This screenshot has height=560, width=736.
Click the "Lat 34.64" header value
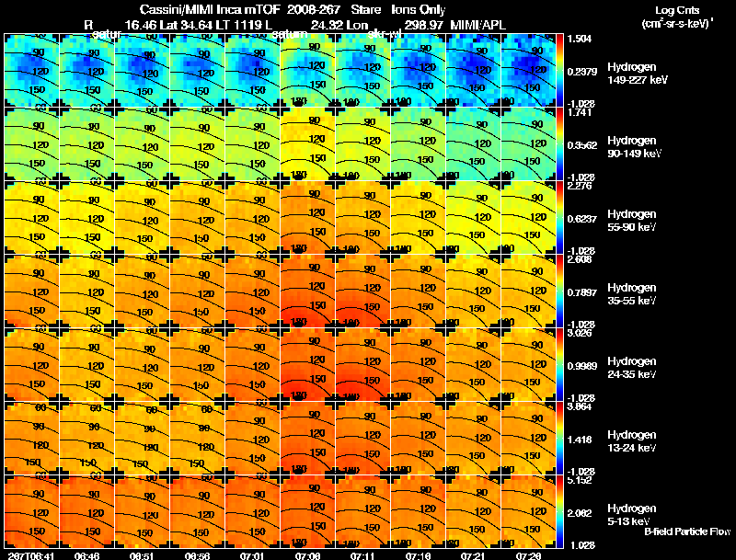tap(187, 25)
